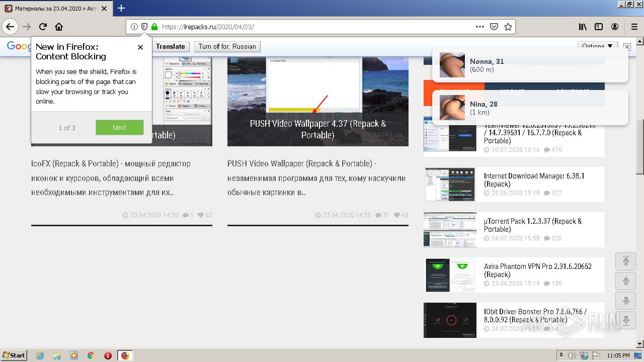Screen dimensions: 644x362
Task: Click the Internet Download Manager comment count icon
Action: 547,193
